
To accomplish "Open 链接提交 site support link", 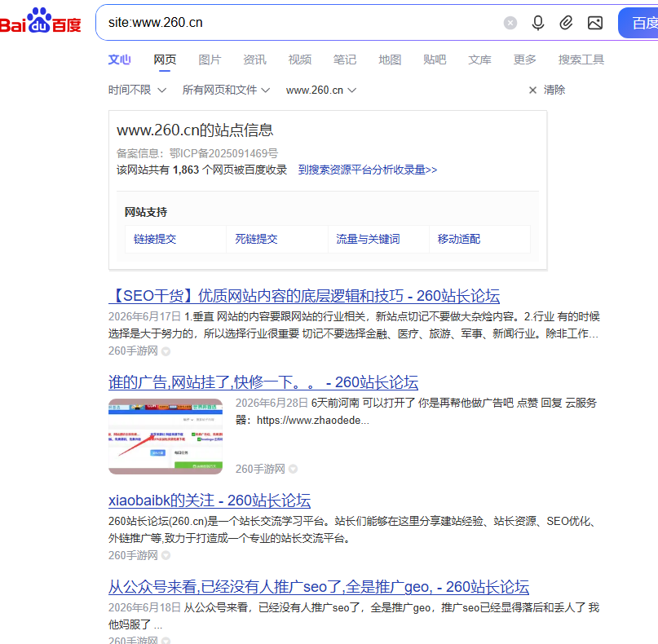I will pyautogui.click(x=155, y=239).
